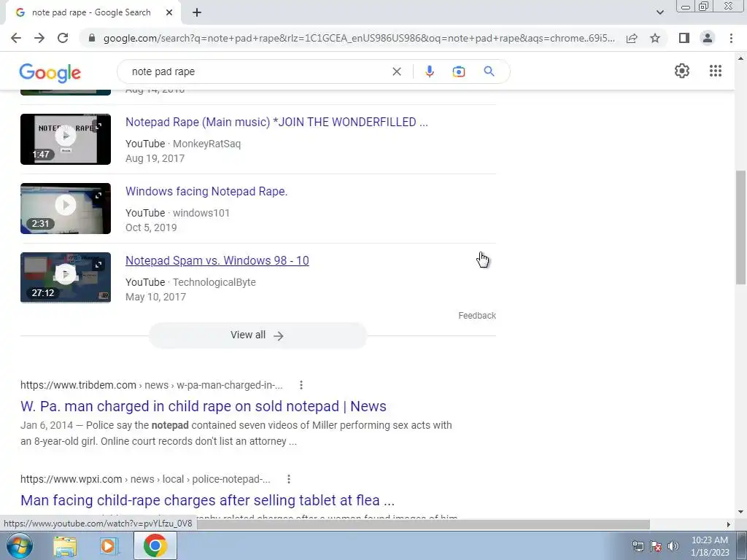Open the Chrome side panel

point(684,38)
